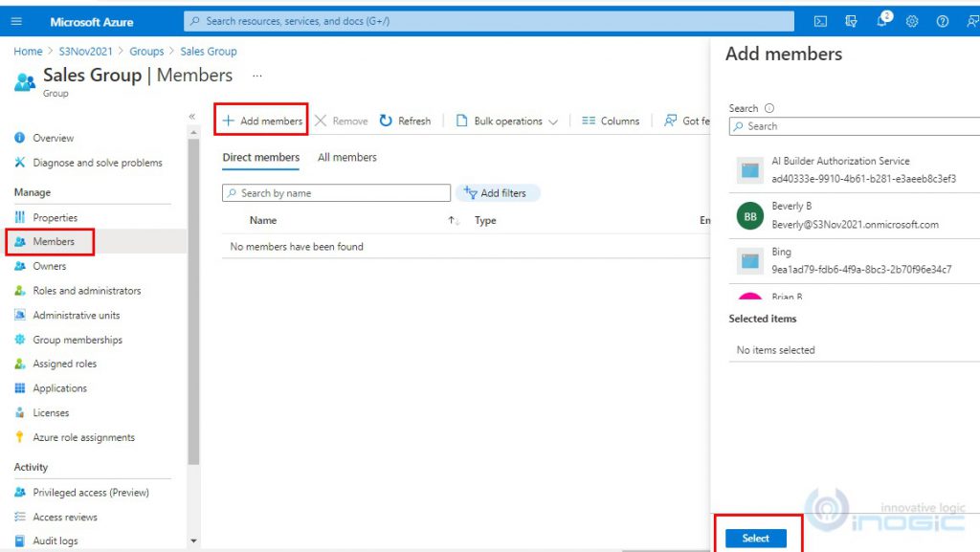This screenshot has height=552, width=980.
Task: Open the Notifications bell icon
Action: [881, 21]
